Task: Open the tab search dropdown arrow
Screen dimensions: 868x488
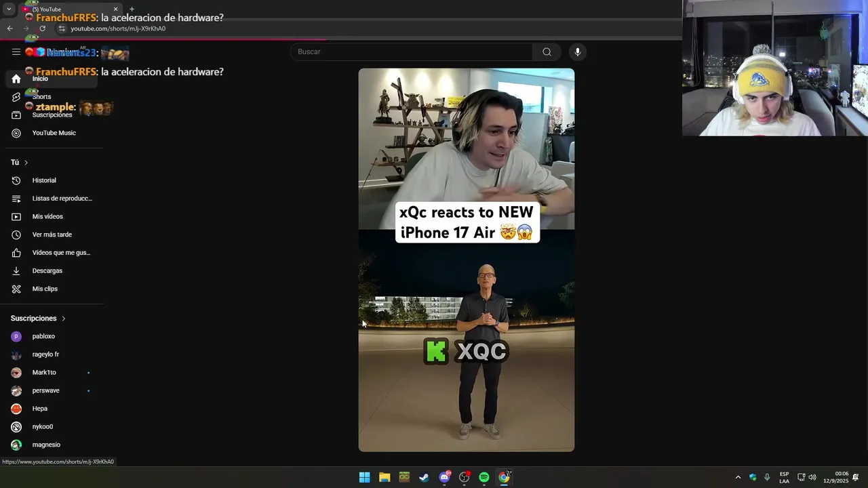Action: [9, 9]
